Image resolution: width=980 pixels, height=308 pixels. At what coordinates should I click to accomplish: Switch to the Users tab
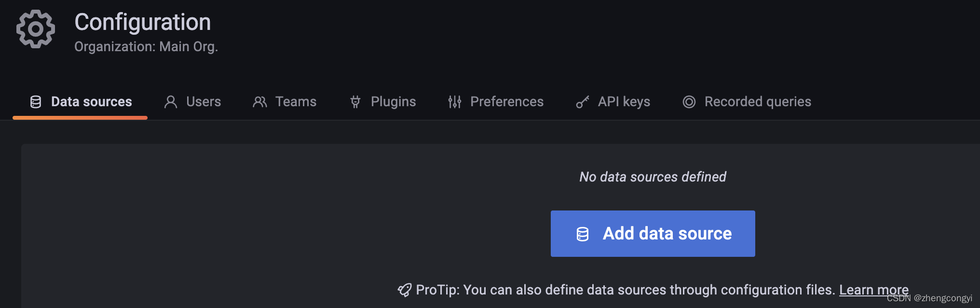(x=203, y=102)
